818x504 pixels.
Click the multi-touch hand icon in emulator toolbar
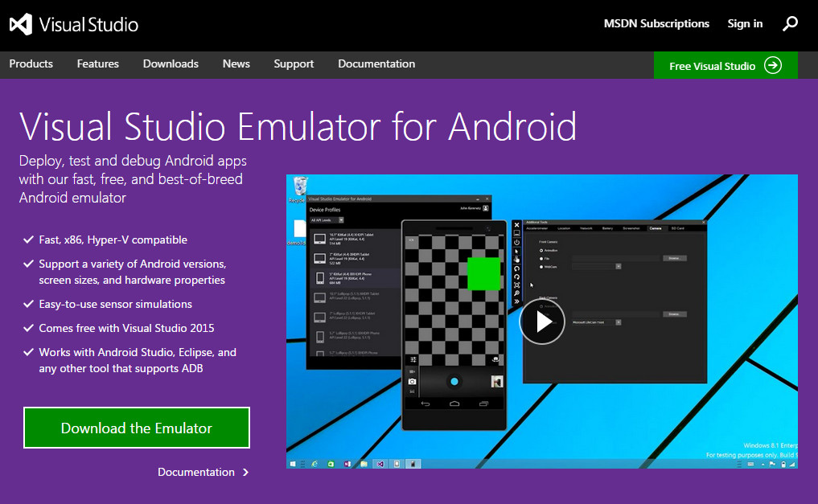[x=517, y=259]
